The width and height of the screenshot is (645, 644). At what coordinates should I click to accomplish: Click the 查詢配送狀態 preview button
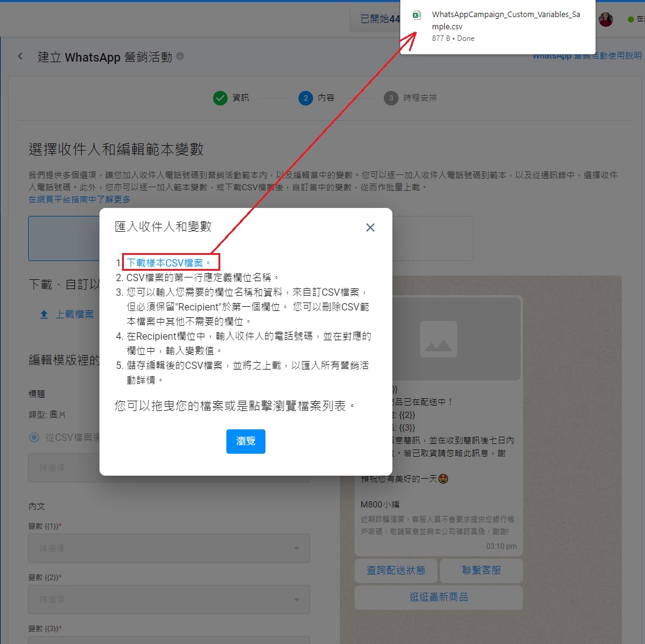pos(395,570)
